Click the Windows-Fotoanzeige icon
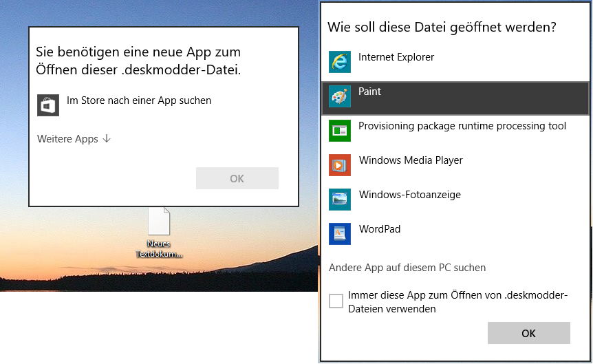This screenshot has width=593, height=364. [340, 200]
